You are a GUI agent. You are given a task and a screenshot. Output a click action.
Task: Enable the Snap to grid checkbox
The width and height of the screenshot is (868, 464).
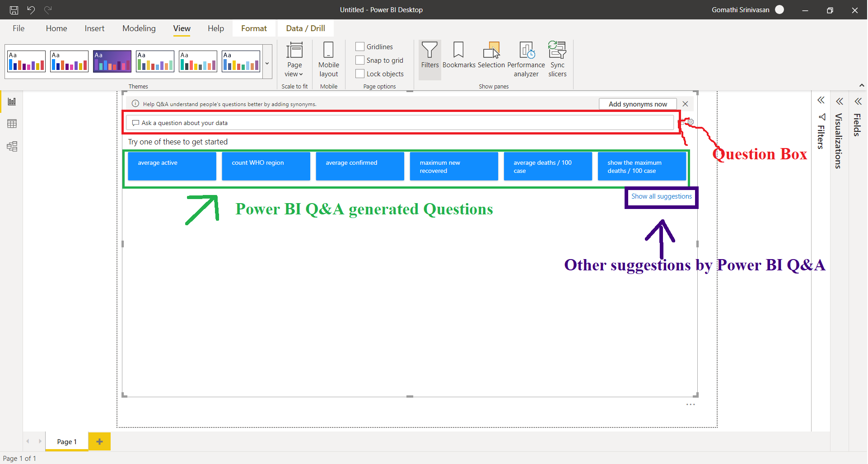[x=360, y=60]
